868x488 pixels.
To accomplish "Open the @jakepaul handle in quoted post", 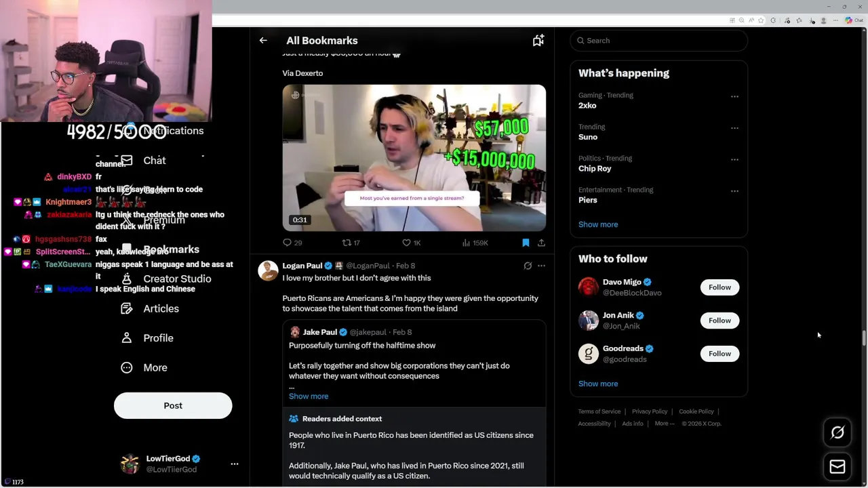I will (368, 332).
